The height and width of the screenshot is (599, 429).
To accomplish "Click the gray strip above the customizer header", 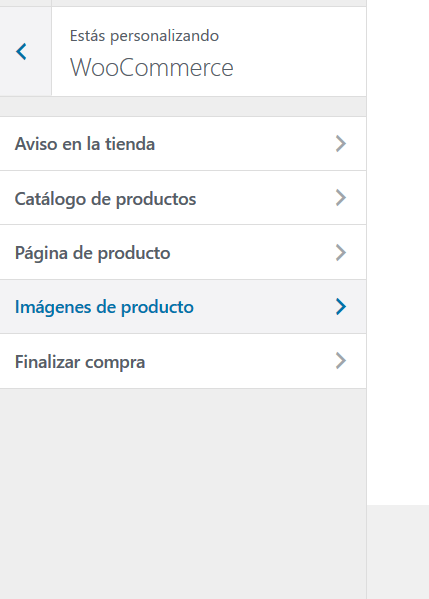I will click(183, 3).
